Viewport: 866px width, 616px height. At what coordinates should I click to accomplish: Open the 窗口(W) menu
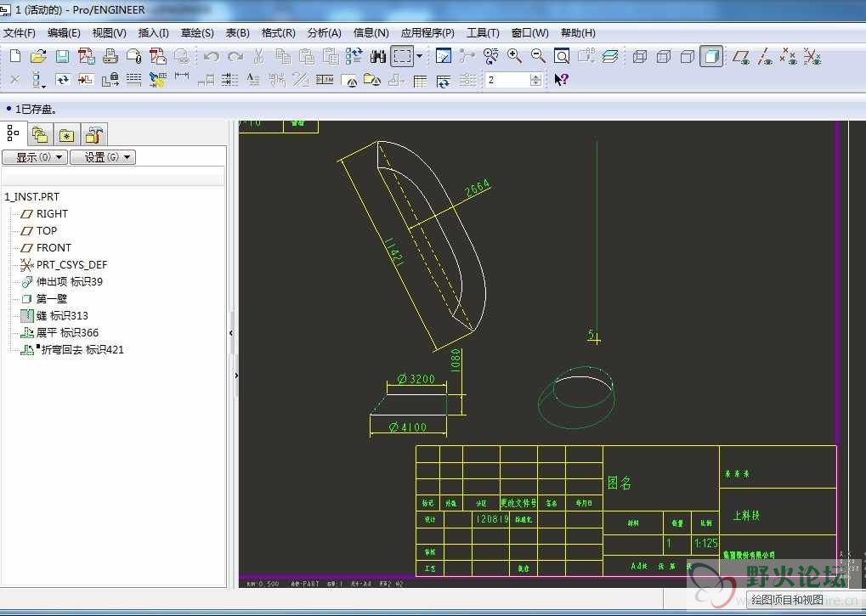pos(529,33)
